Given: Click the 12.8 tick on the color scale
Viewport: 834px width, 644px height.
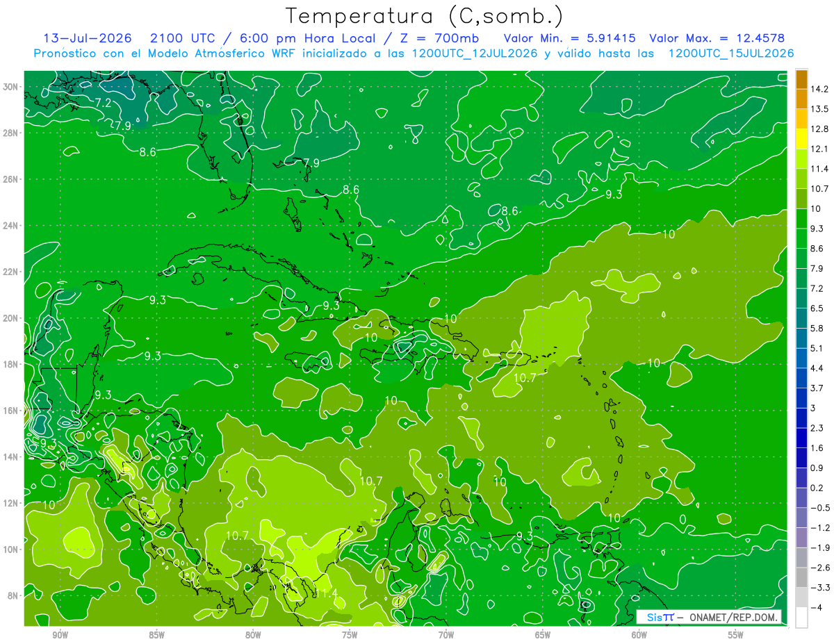Looking at the screenshot, I should point(820,129).
